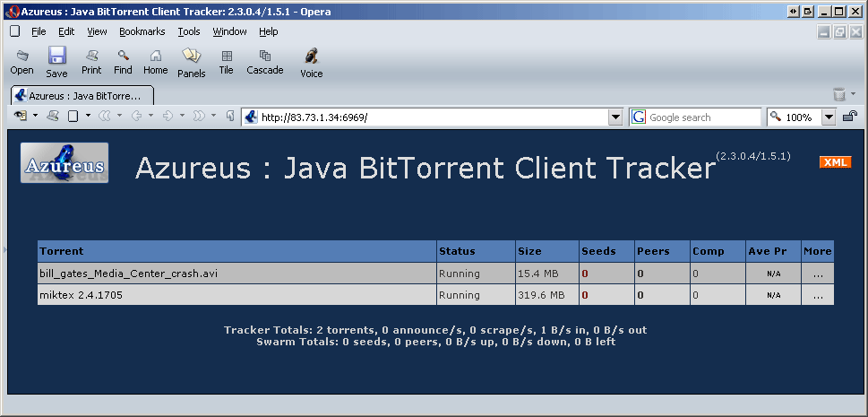Screen dimensions: 868x417
Task: Activate the Voice feature
Action: (x=311, y=62)
